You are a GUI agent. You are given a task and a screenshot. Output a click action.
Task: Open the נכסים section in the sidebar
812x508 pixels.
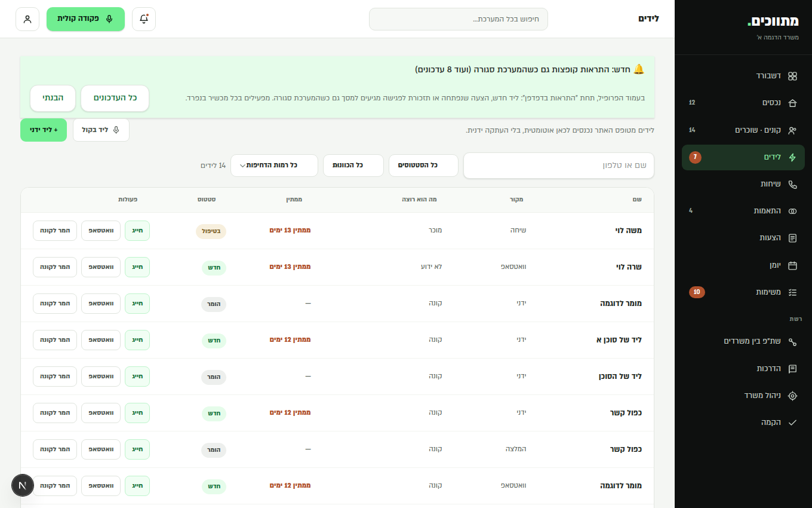click(x=743, y=103)
